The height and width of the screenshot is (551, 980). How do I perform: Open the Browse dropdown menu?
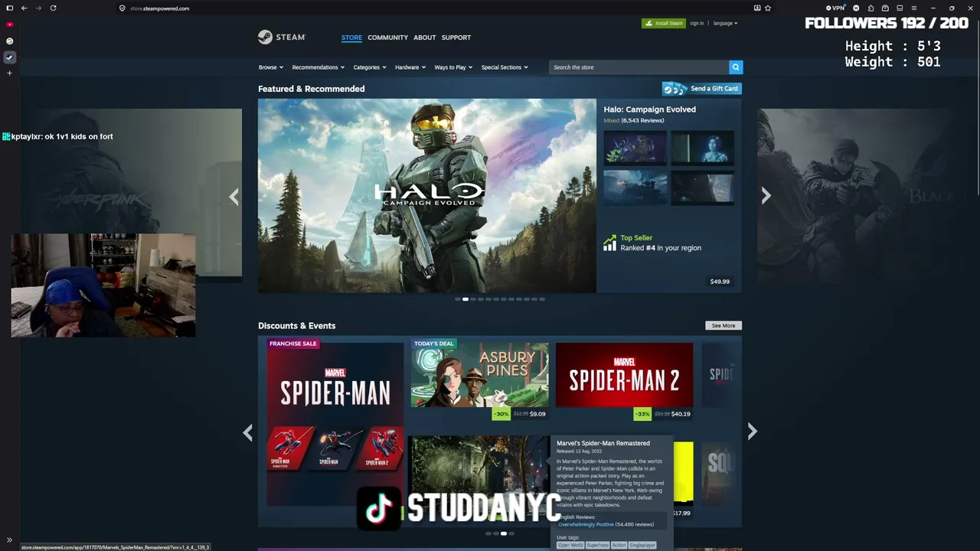pyautogui.click(x=271, y=67)
